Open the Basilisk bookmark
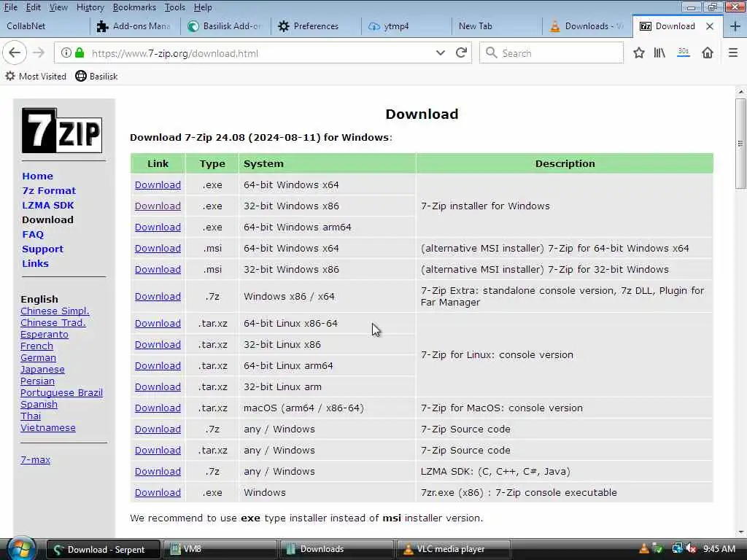 coord(96,76)
